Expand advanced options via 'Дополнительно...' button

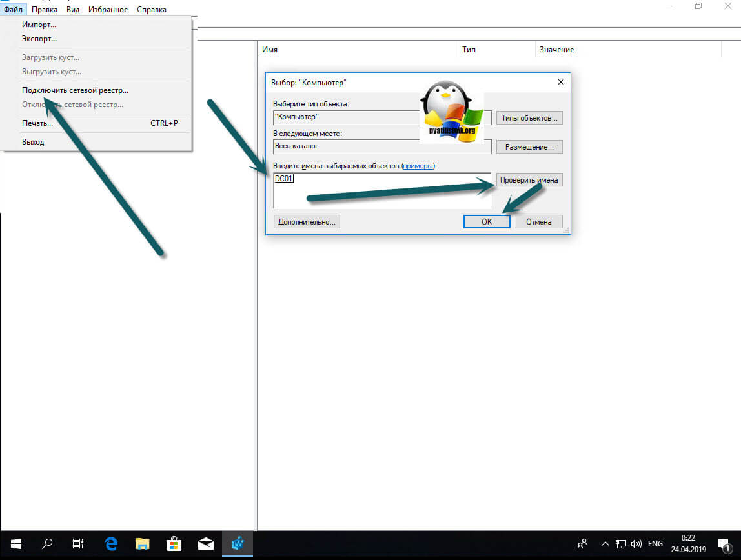(307, 221)
